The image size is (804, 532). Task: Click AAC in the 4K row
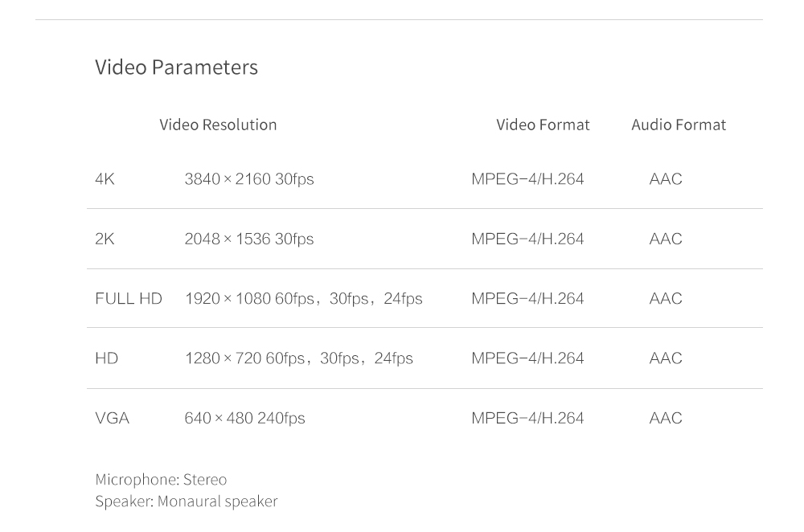pos(666,179)
